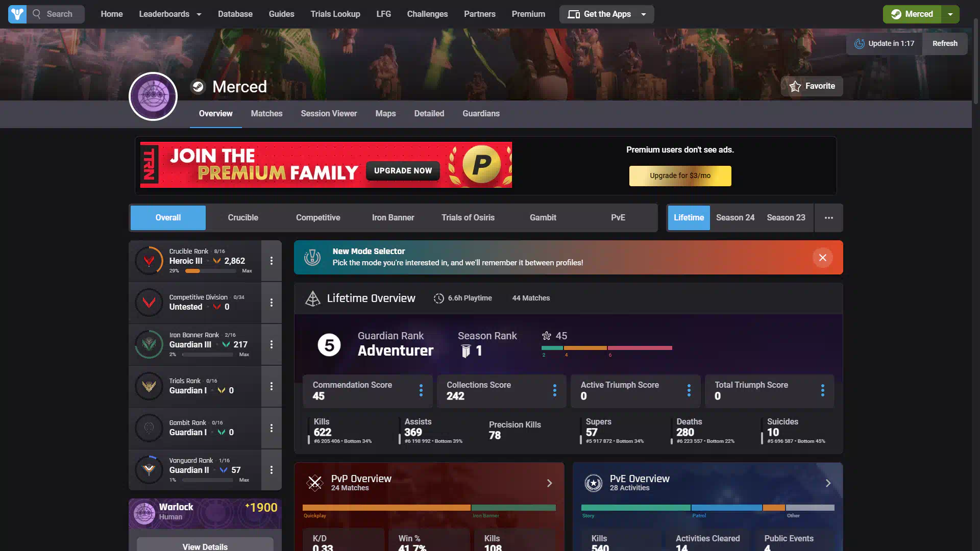The image size is (980, 551).
Task: Click the Crucible Rank emblem icon
Action: [x=149, y=261]
